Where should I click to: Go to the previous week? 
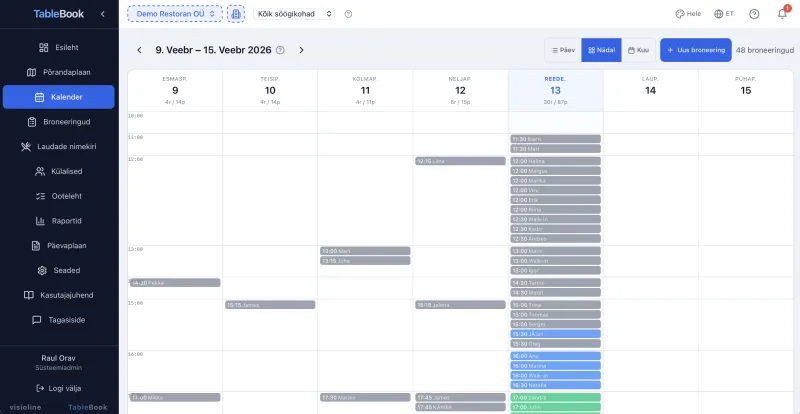139,50
